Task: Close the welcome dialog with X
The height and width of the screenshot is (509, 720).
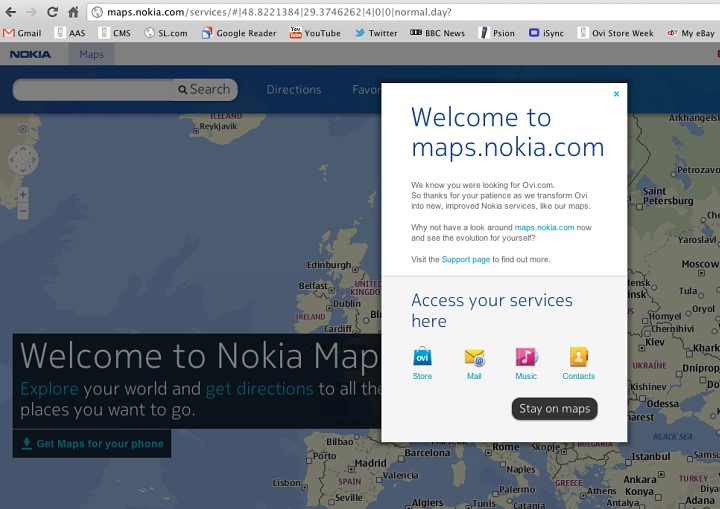Action: [x=616, y=94]
